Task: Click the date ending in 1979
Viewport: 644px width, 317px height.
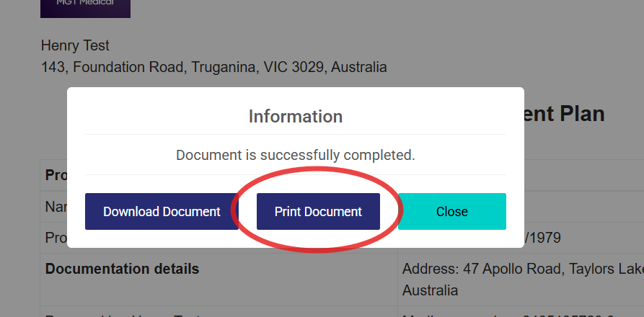Action: coord(539,237)
